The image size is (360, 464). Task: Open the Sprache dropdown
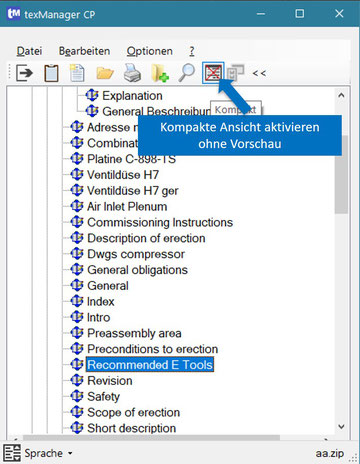tap(48, 453)
